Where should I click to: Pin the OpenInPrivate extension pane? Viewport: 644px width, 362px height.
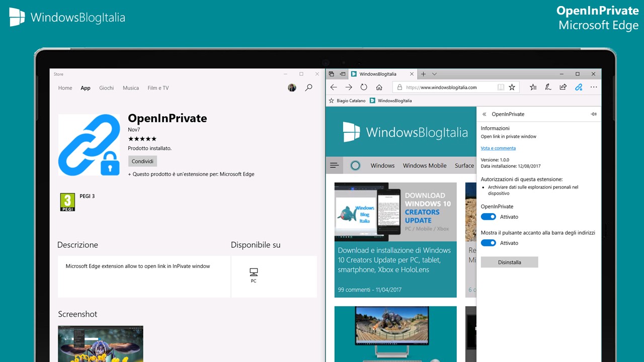tap(594, 114)
